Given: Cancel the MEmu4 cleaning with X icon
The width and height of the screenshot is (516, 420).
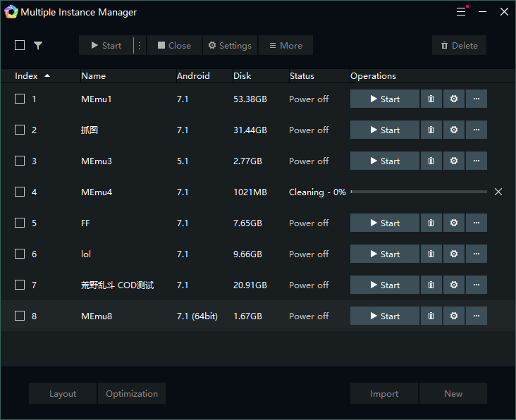Looking at the screenshot, I should [x=498, y=192].
